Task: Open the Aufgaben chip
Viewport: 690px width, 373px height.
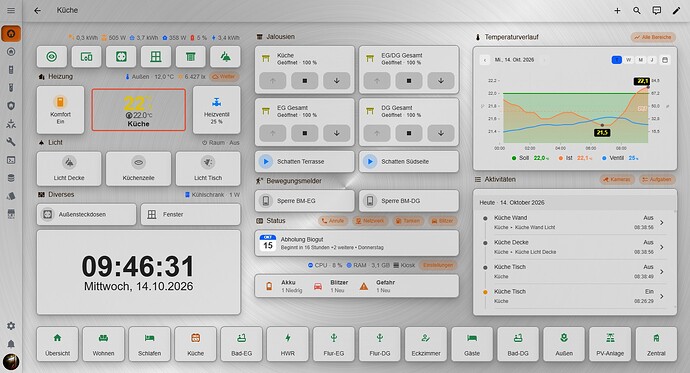Action: coord(657,179)
